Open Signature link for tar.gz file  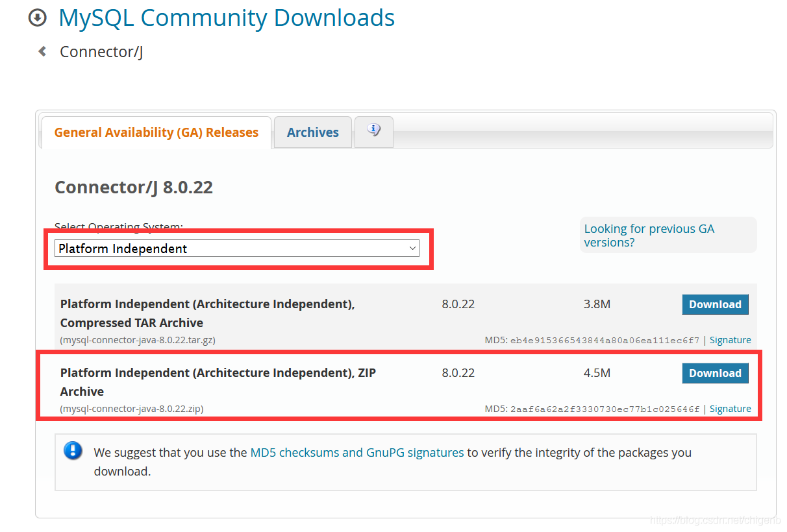pos(730,340)
